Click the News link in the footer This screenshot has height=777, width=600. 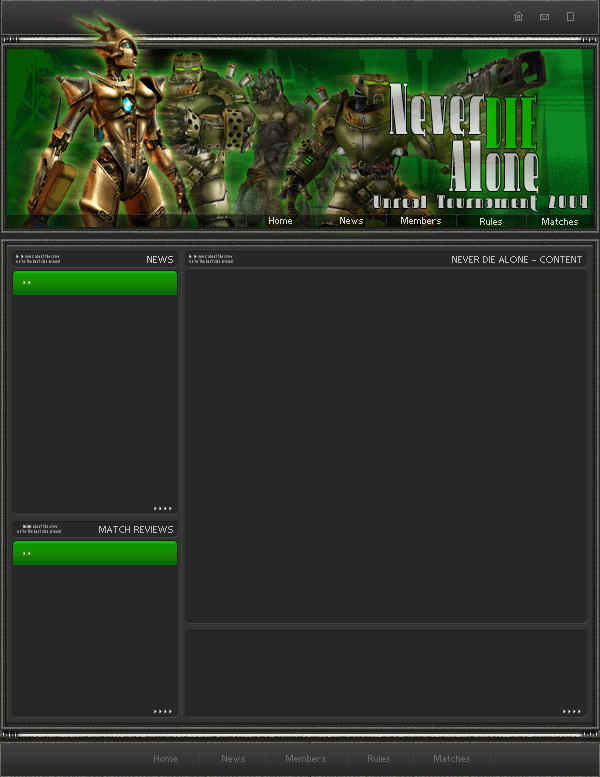tap(233, 759)
